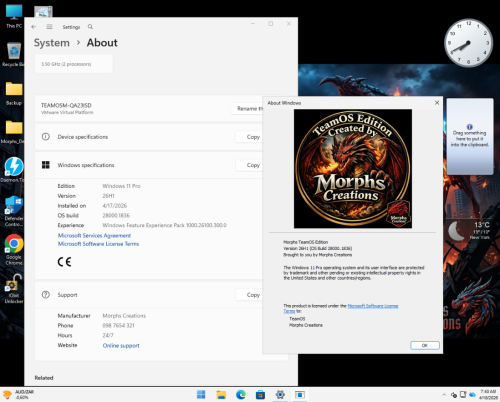
Task: Select Hours value 24/7
Action: coord(108,335)
